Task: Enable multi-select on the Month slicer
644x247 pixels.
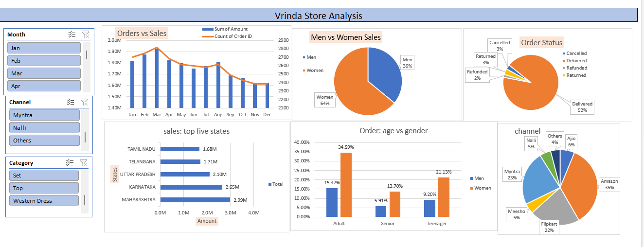Action: (72, 35)
